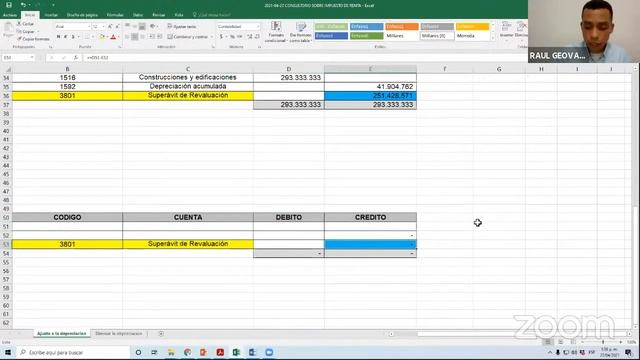The width and height of the screenshot is (640, 360).
Task: Switch to the Datos tab
Action: 138,15
